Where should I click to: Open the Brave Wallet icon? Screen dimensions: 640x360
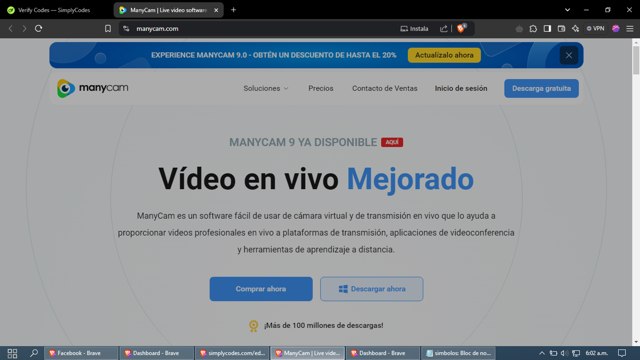[561, 29]
